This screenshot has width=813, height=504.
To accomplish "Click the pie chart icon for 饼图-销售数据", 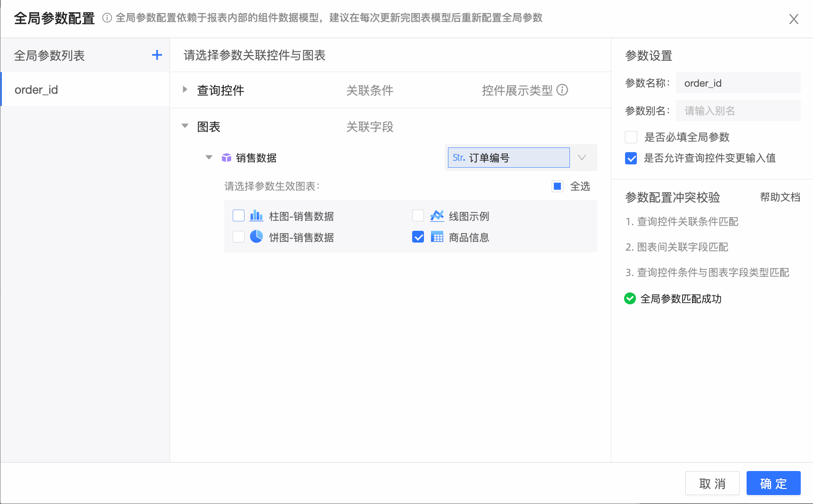I will [256, 236].
